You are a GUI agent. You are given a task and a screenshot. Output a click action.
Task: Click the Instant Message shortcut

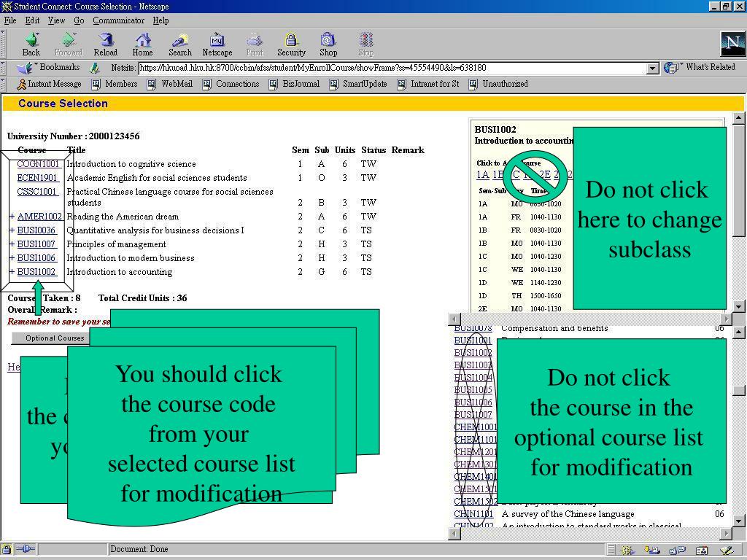tap(49, 84)
